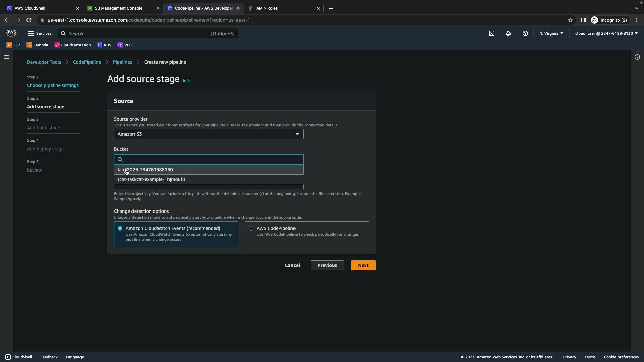
Task: Toggle the left hamburger navigation menu
Action: [x=6, y=57]
